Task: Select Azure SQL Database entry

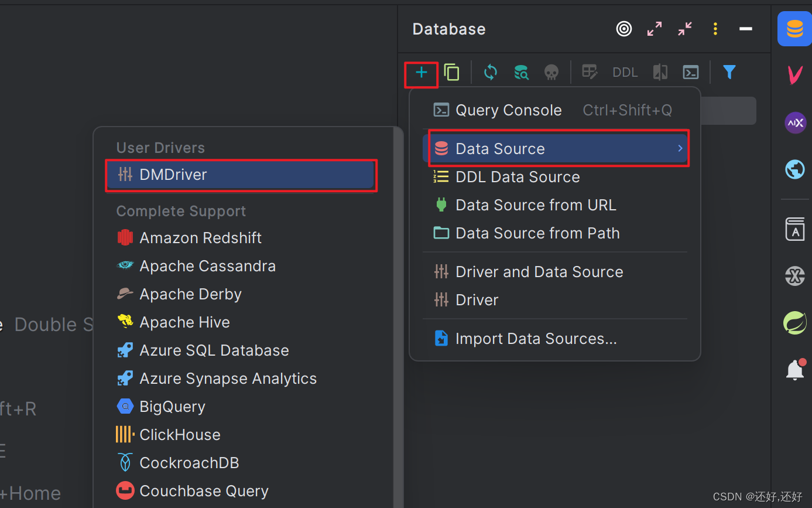Action: [x=241, y=350]
